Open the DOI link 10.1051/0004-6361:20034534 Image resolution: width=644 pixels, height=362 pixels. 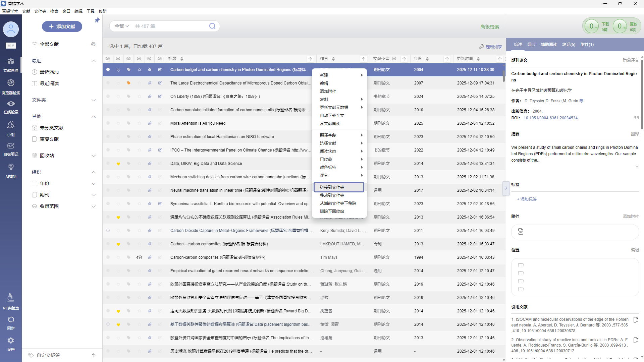[550, 118]
